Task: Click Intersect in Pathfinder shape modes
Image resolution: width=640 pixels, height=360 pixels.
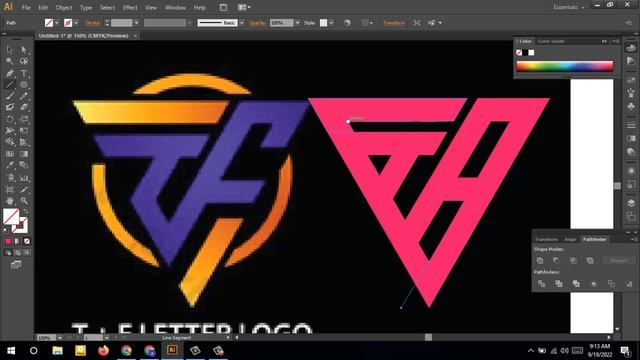Action: click(573, 260)
